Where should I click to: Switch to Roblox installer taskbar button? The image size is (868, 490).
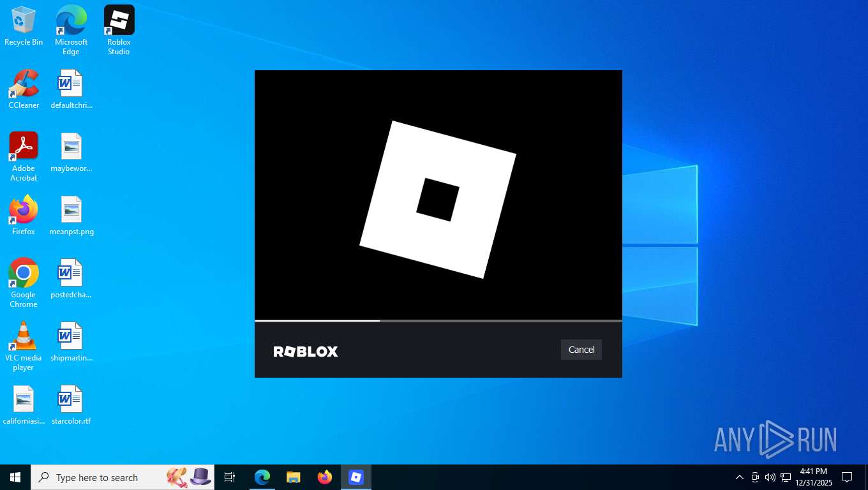point(356,477)
